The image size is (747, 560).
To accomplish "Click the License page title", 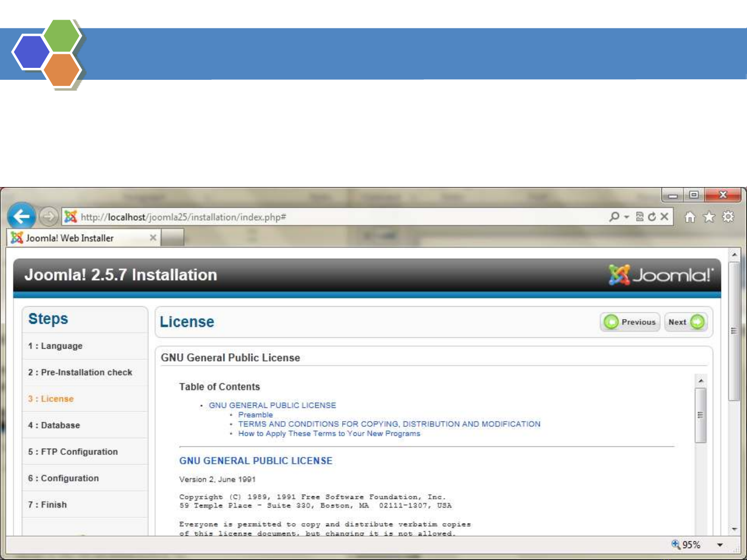I will coord(187,322).
